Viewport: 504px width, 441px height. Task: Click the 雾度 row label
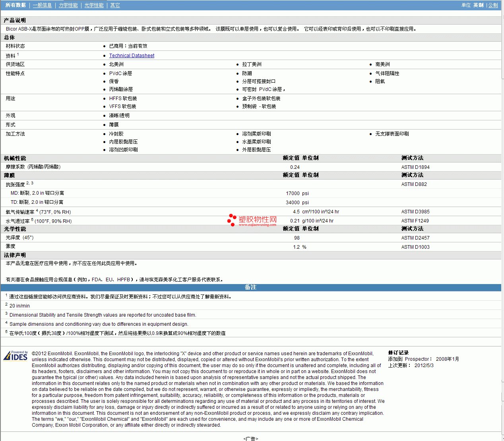click(10, 246)
